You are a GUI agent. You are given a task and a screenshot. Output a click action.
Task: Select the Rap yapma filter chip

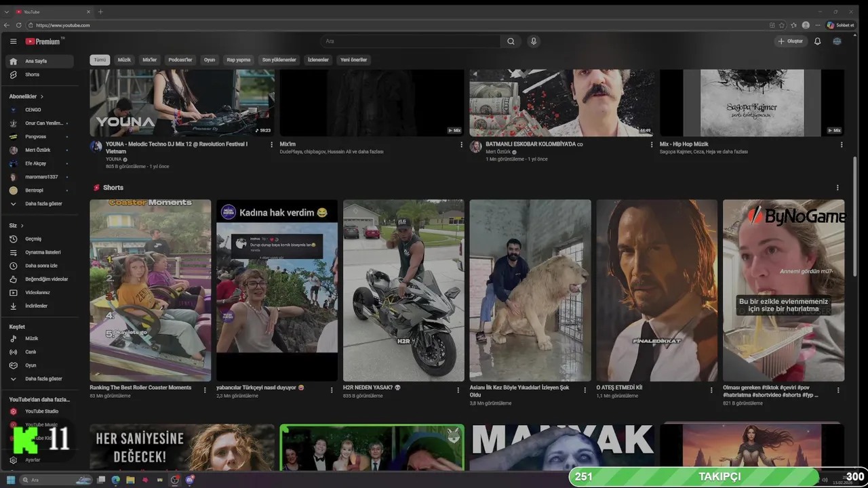click(239, 60)
